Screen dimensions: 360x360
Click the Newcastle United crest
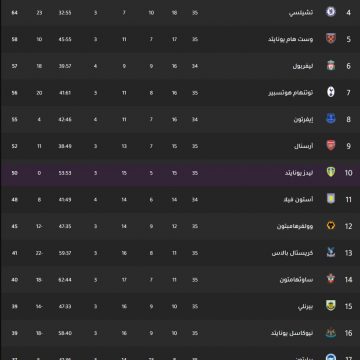[330, 333]
